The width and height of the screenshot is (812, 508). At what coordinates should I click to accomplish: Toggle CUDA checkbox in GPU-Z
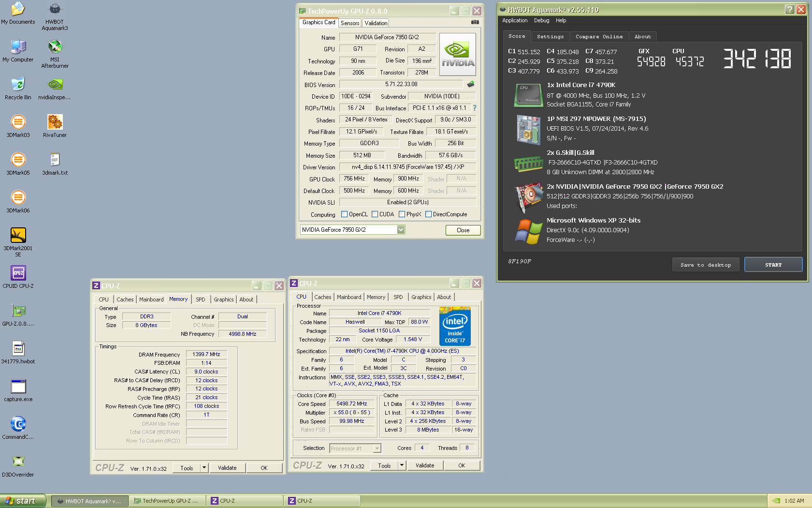click(x=375, y=214)
